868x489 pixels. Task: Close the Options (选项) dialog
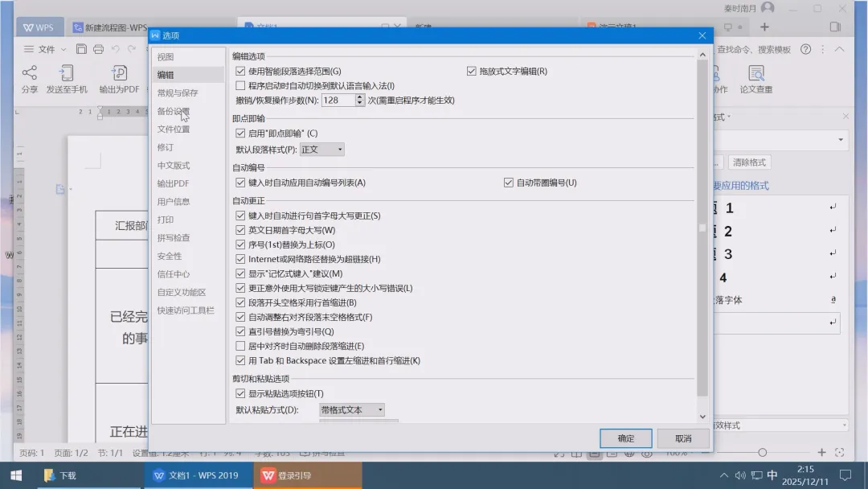702,35
